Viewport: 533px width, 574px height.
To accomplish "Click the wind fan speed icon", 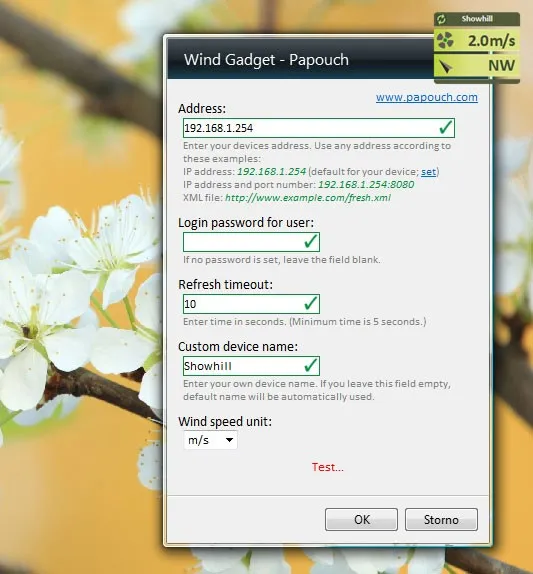I will pyautogui.click(x=445, y=40).
